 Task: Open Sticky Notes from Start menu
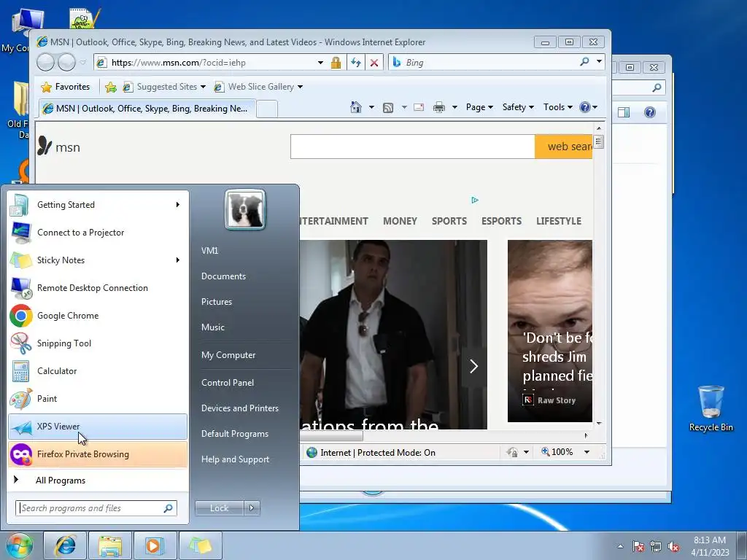(x=98, y=260)
